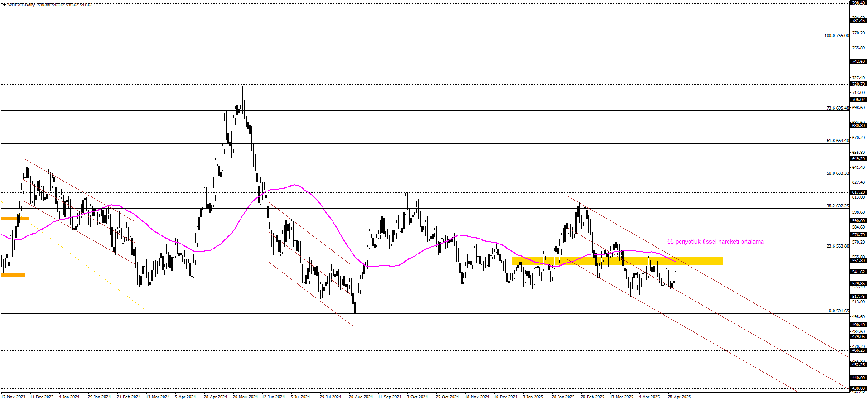868x402 pixels.
Task: Click the Fibonacci label '61.8 664.40'
Action: 838,141
